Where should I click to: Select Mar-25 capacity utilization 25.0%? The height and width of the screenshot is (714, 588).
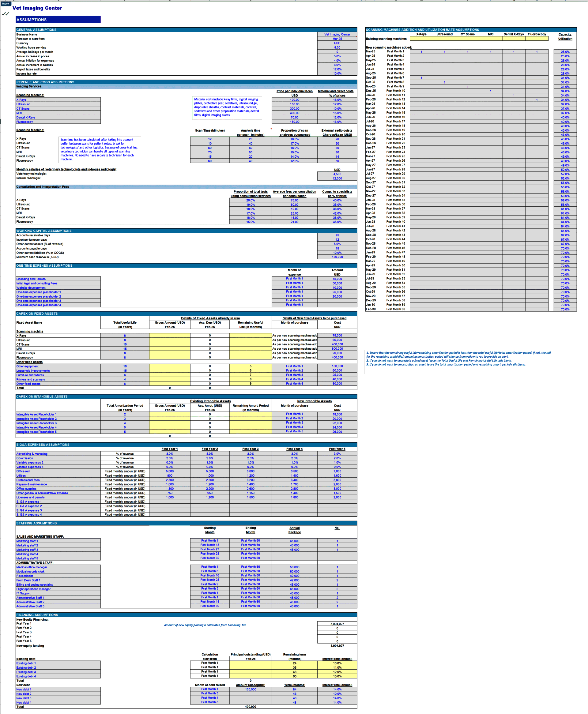pyautogui.click(x=565, y=52)
